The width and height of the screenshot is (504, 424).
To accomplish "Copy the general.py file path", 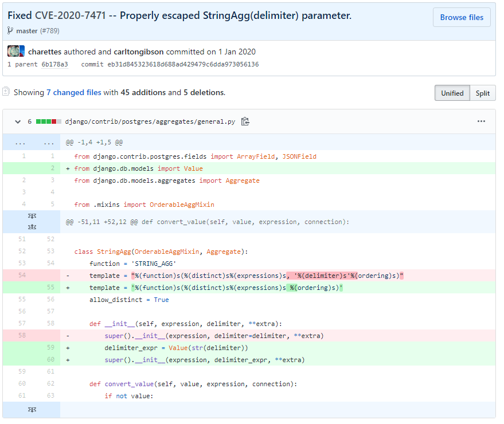I will coord(245,121).
